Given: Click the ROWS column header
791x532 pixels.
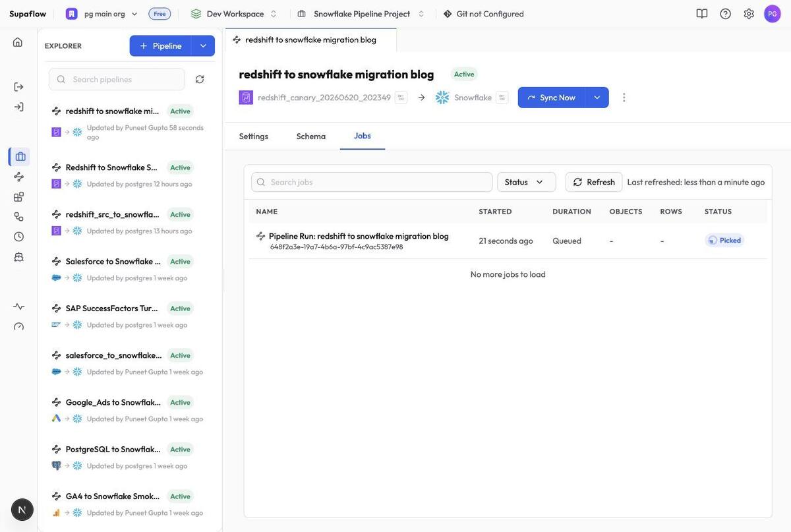Looking at the screenshot, I should click(671, 212).
